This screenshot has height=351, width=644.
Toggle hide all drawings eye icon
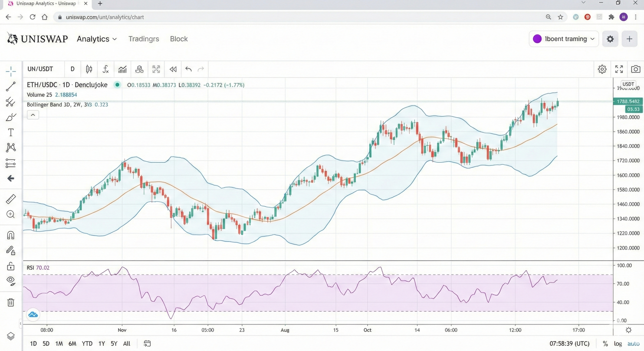click(11, 281)
